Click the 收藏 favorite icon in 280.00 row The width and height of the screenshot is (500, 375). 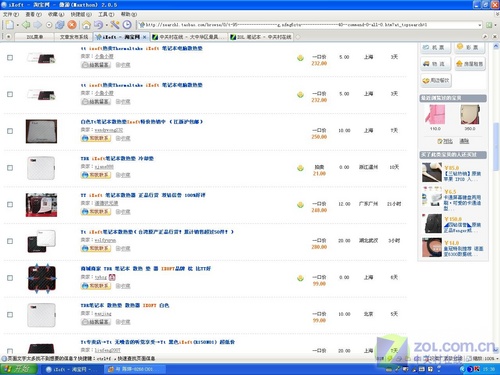pos(123,248)
